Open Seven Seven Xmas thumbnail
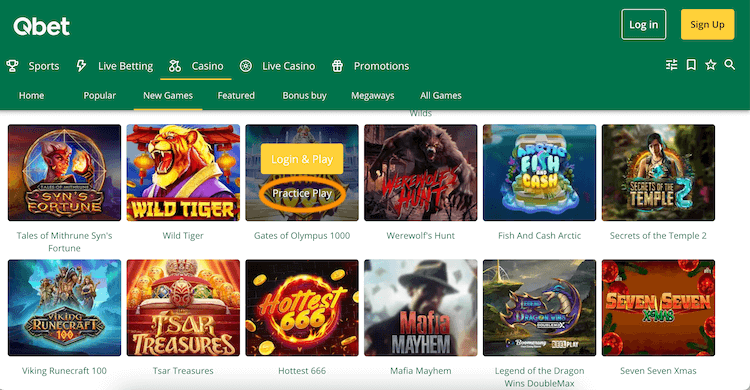The image size is (750, 390). [x=658, y=308]
